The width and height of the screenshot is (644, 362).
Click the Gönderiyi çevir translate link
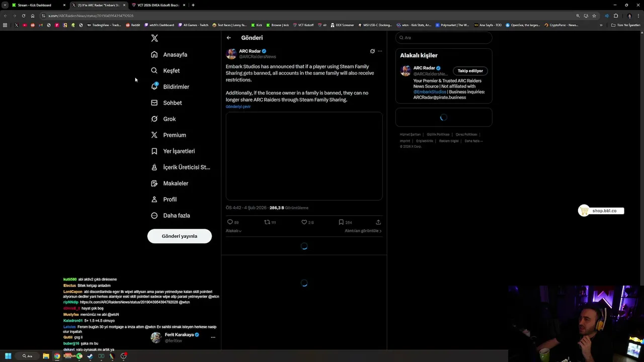[238, 107]
